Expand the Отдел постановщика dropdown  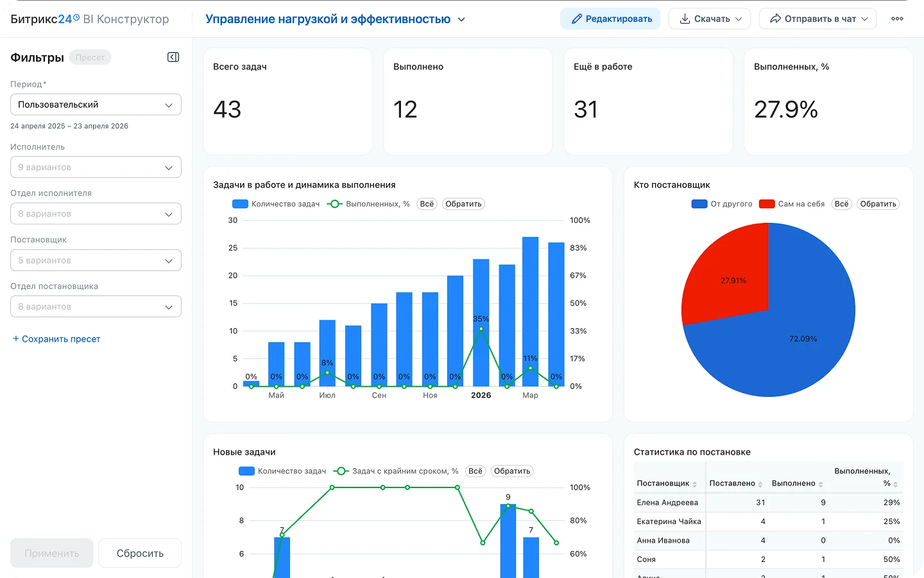pyautogui.click(x=96, y=306)
